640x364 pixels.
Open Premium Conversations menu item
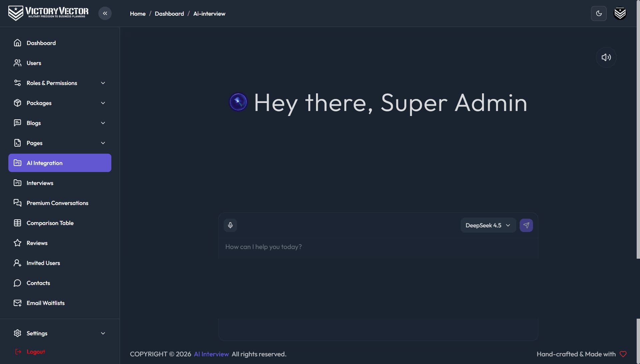60,203
